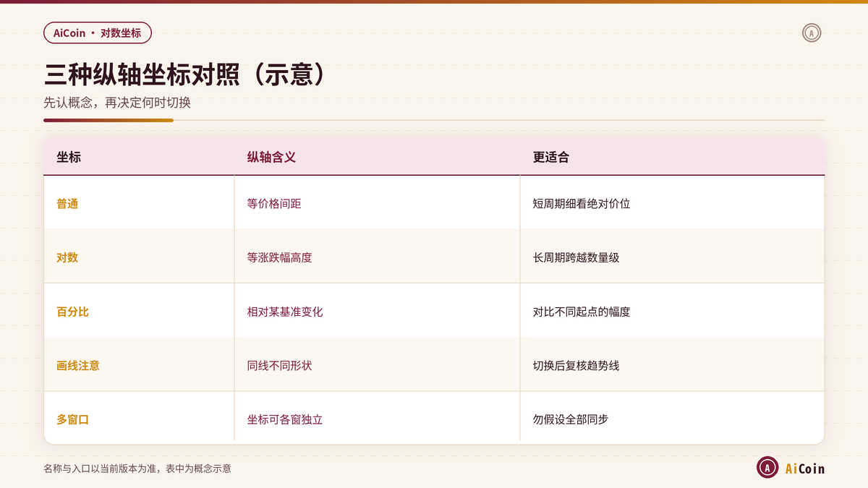Select the cell 同线不同形状
The width and height of the screenshot is (868, 488).
(x=279, y=366)
